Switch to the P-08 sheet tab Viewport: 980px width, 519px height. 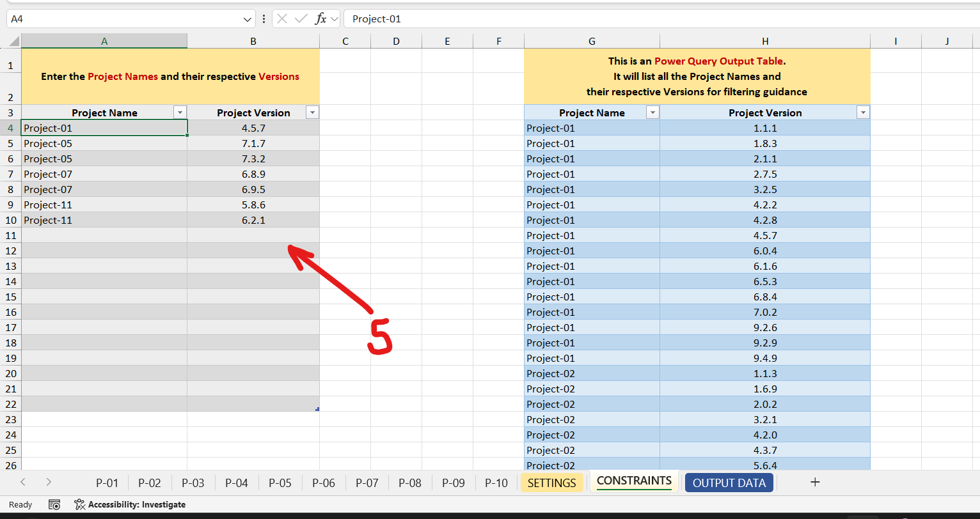coord(410,483)
